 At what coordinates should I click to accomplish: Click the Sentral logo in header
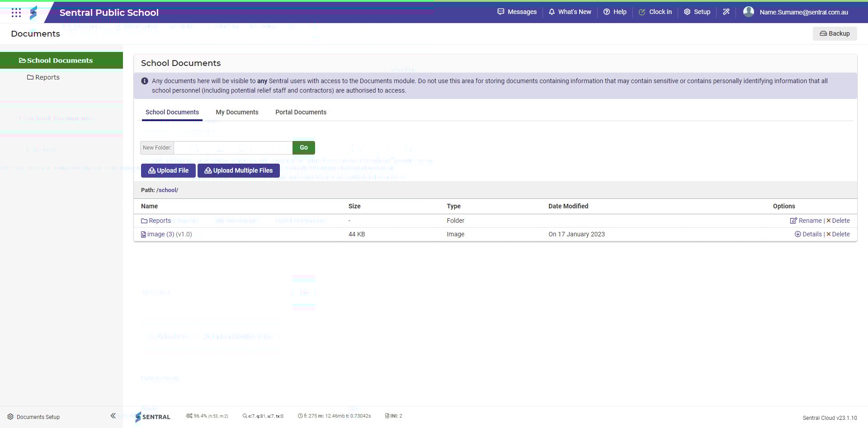[33, 13]
